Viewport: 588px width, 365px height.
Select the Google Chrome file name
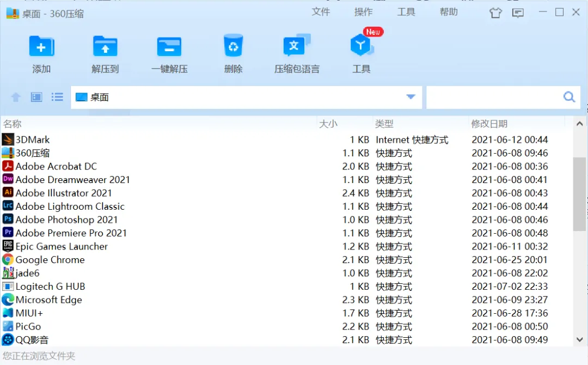[x=50, y=260]
